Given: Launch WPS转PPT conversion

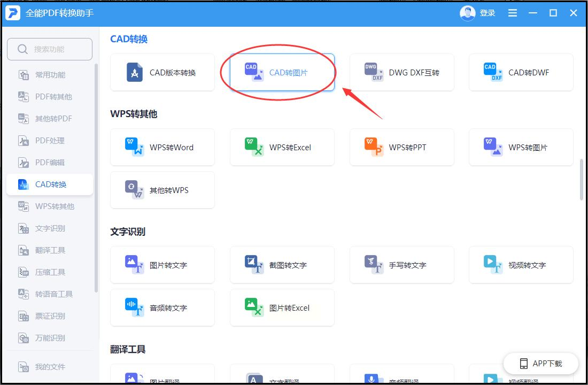Looking at the screenshot, I should (x=401, y=147).
